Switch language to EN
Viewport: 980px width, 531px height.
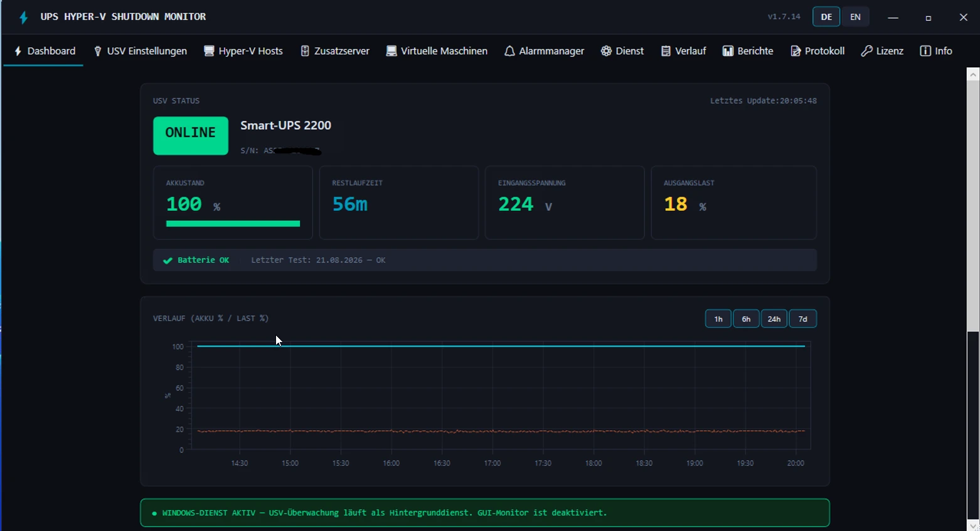point(855,17)
